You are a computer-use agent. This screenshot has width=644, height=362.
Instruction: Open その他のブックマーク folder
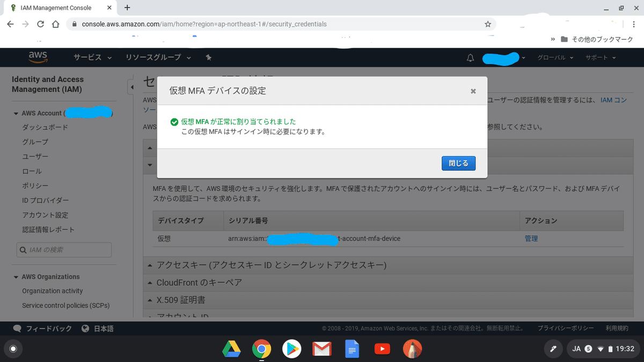(597, 39)
